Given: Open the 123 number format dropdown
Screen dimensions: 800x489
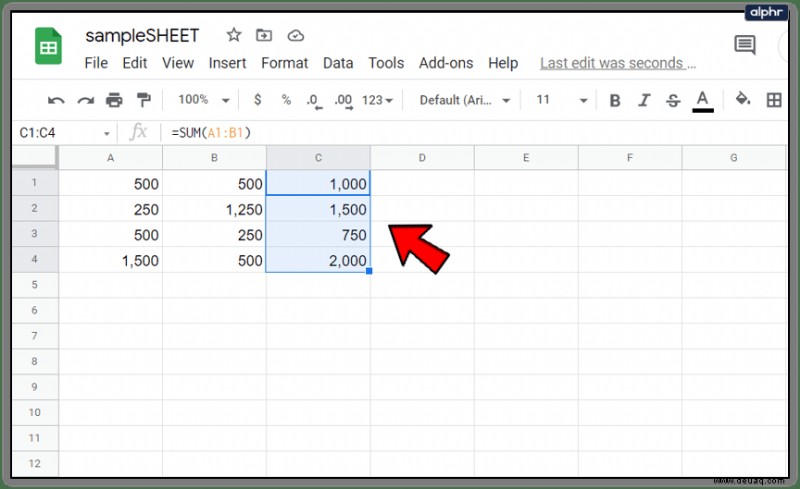Looking at the screenshot, I should [377, 100].
